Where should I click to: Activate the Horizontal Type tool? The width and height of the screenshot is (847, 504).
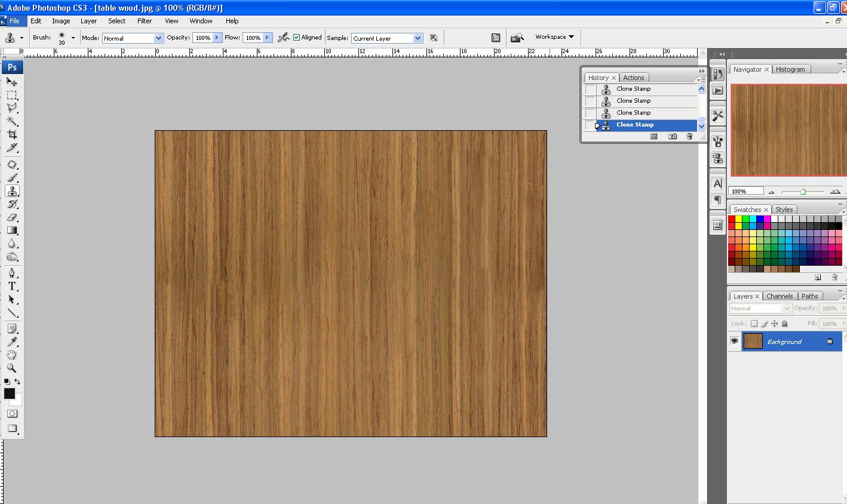click(12, 286)
